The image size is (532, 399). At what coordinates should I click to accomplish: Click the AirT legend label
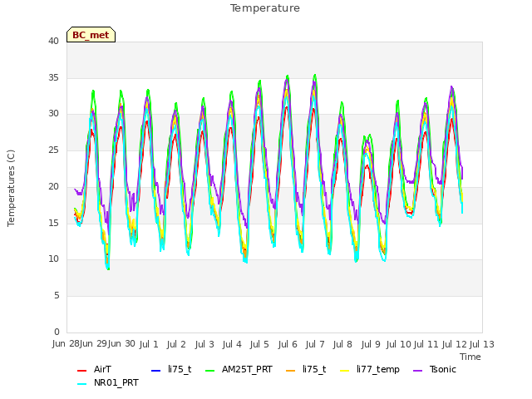[102, 369]
